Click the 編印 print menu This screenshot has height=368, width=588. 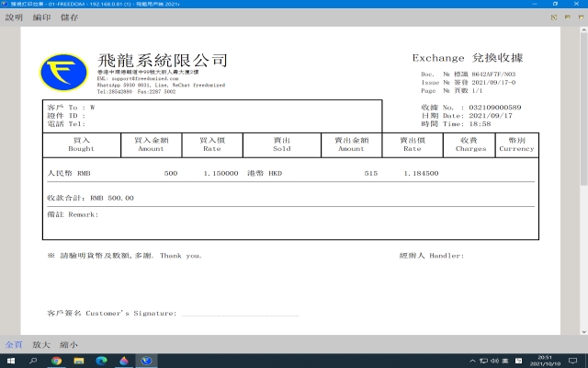click(x=41, y=17)
